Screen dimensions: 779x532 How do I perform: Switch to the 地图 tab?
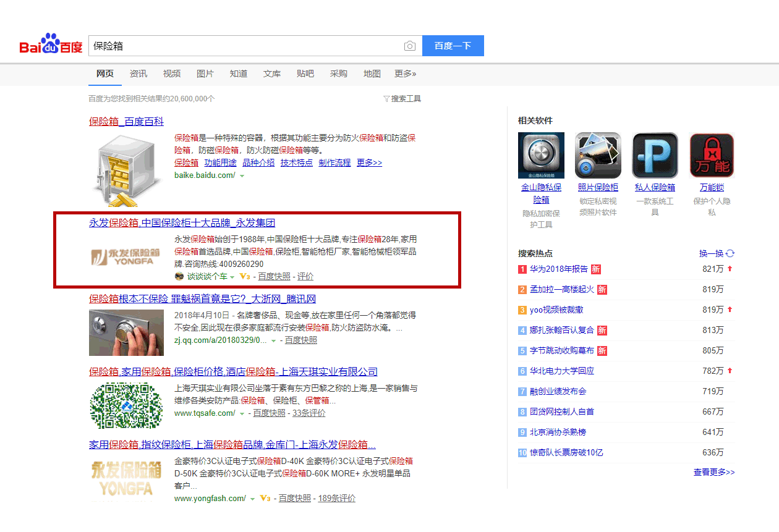coord(372,74)
